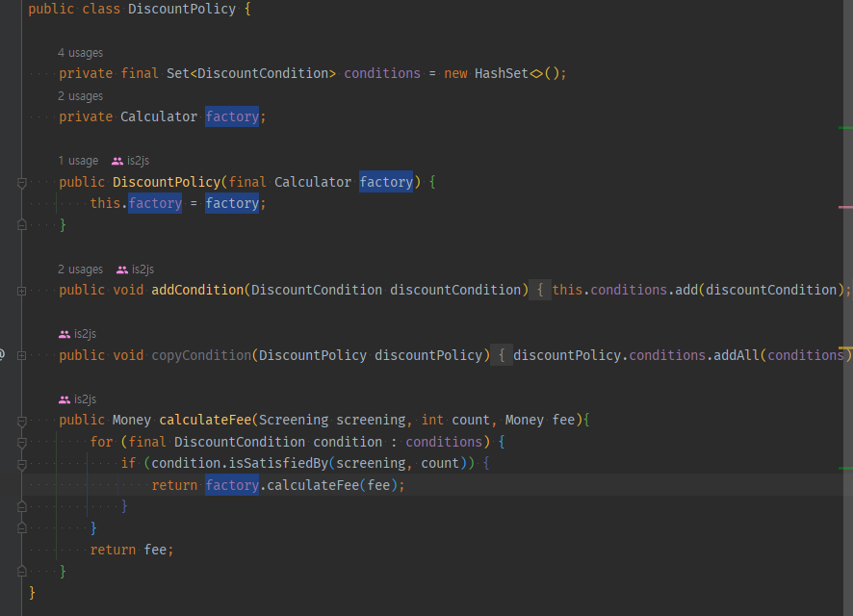Image resolution: width=853 pixels, height=616 pixels.
Task: Click green stripe mark beside factory field line
Action: [845, 128]
